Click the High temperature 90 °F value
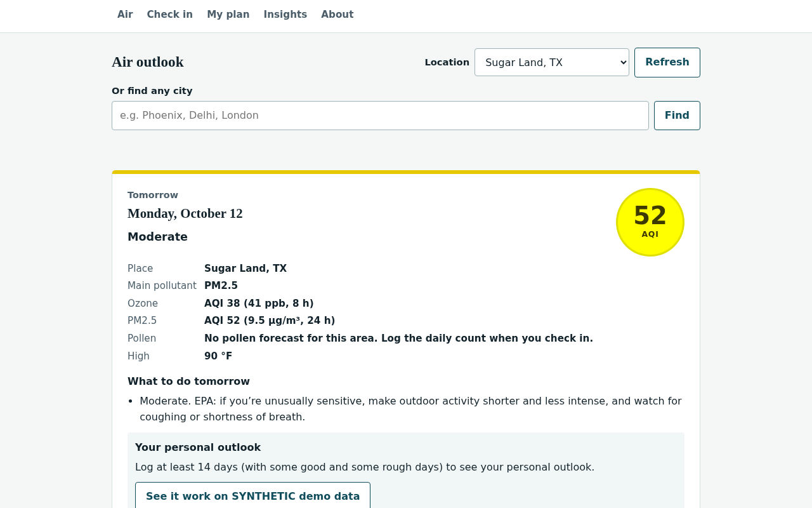Image resolution: width=812 pixels, height=508 pixels. tap(218, 356)
